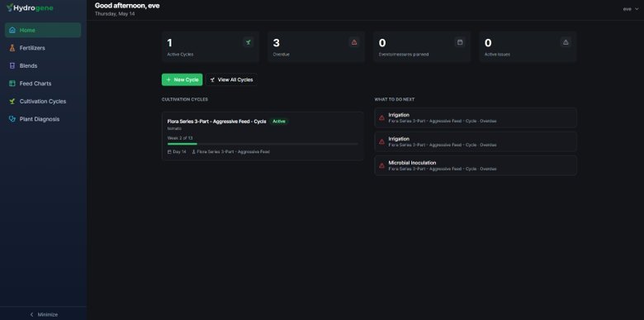Select the Events/measures planned card
Viewport: 644px width, 320px height.
[x=422, y=47]
